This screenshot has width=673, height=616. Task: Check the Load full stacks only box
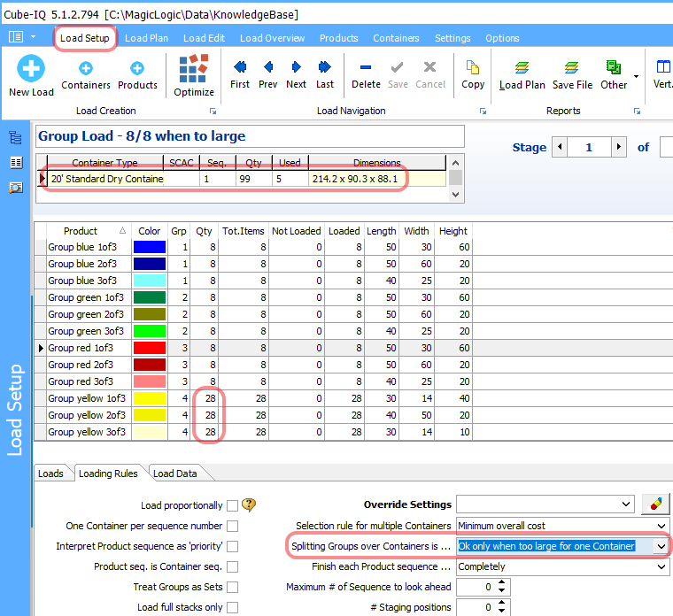(x=232, y=608)
